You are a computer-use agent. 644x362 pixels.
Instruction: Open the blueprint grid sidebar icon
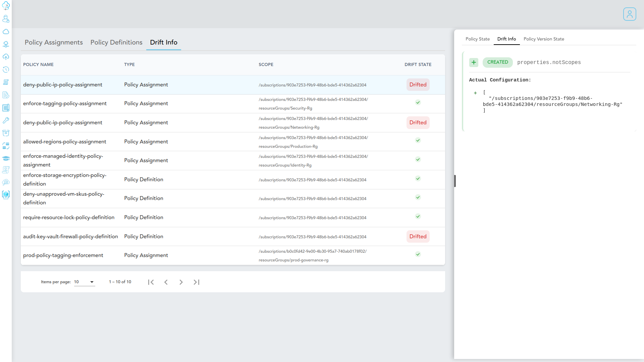(x=6, y=108)
